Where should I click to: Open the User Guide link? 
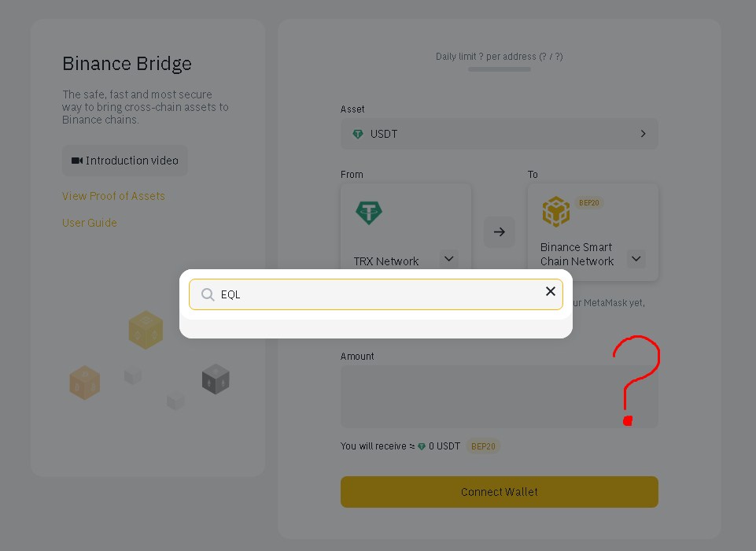89,223
